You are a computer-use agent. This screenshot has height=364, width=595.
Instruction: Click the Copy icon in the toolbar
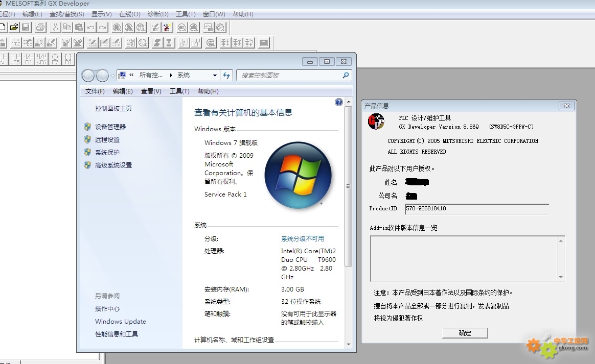click(x=67, y=27)
